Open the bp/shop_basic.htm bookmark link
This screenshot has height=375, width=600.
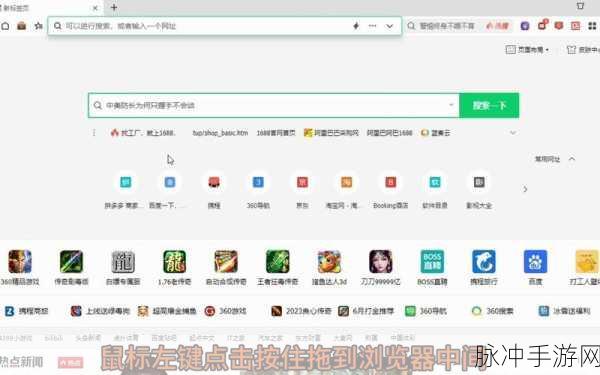(220, 133)
